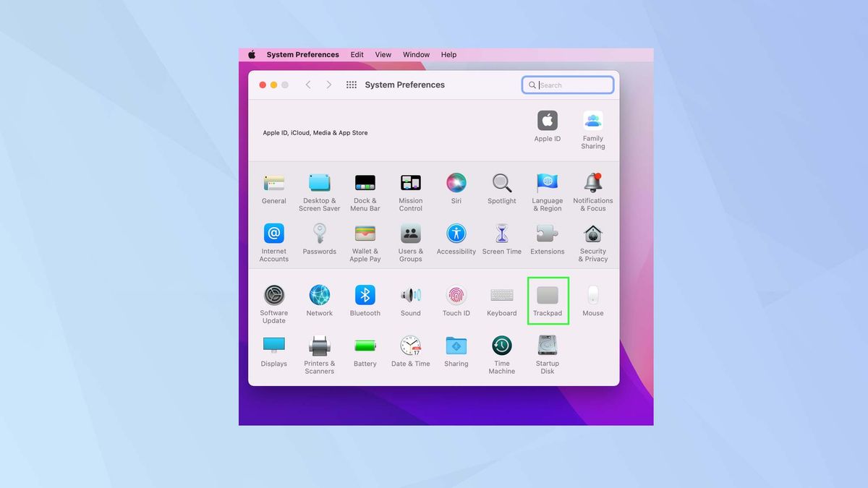868x488 pixels.
Task: Open Battery settings
Action: point(365,347)
